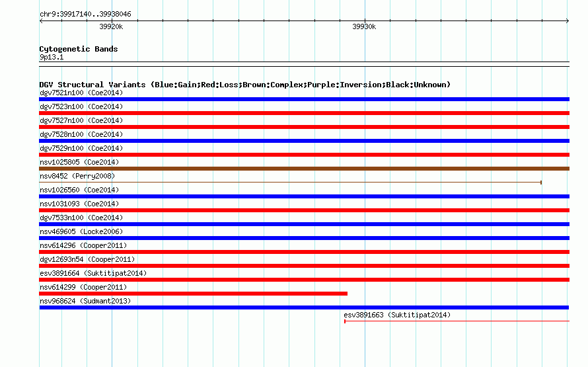Click the red dgv7523n100 loss bar
The image size is (588, 367).
(x=304, y=113)
